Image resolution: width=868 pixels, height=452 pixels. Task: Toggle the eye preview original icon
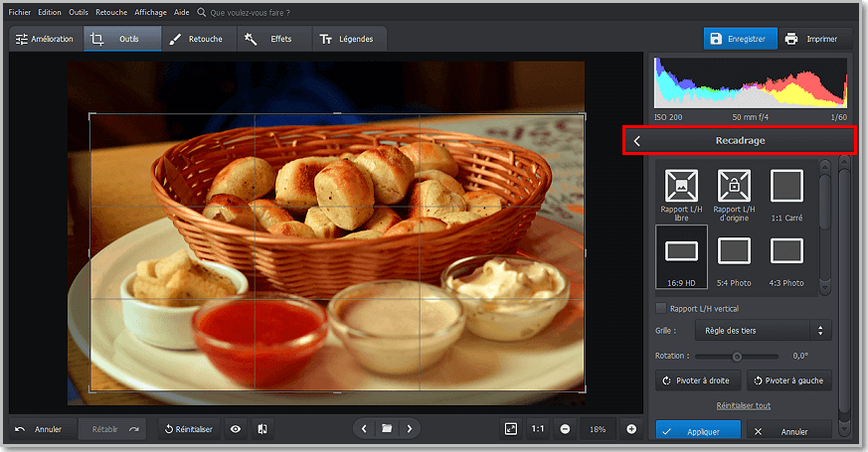click(236, 429)
